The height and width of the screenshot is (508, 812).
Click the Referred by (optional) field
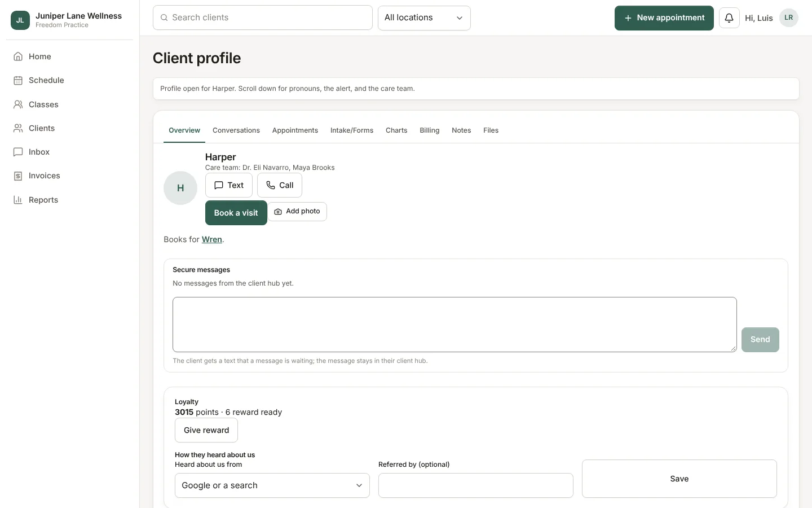tap(476, 485)
